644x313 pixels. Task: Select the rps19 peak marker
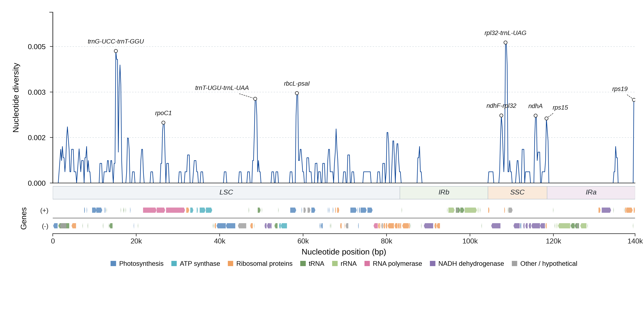click(x=634, y=100)
